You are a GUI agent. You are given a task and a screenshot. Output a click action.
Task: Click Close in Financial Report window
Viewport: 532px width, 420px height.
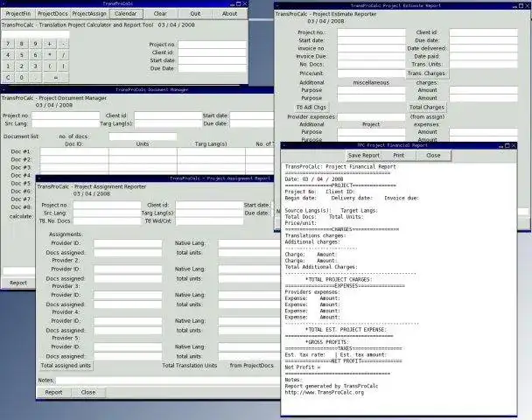coord(433,156)
